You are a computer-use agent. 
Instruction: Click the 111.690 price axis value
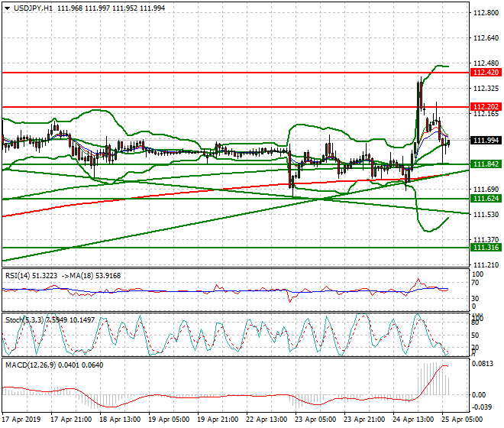pos(486,190)
